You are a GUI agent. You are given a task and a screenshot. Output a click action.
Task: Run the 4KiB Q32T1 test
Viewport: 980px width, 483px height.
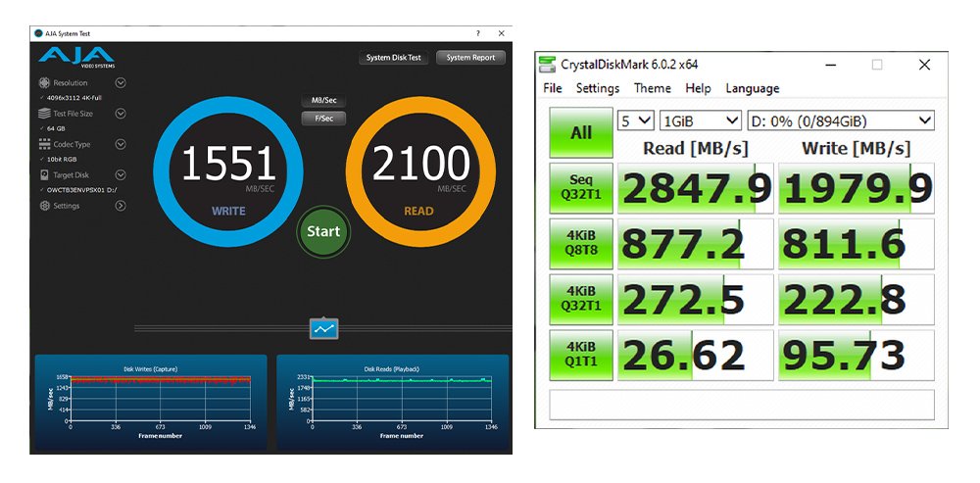point(581,300)
